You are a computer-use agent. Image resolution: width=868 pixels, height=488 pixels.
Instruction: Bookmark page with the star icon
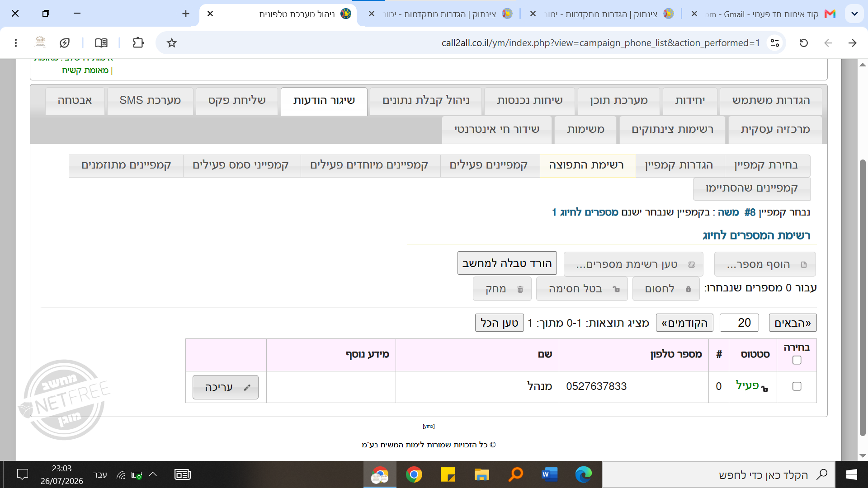click(171, 43)
